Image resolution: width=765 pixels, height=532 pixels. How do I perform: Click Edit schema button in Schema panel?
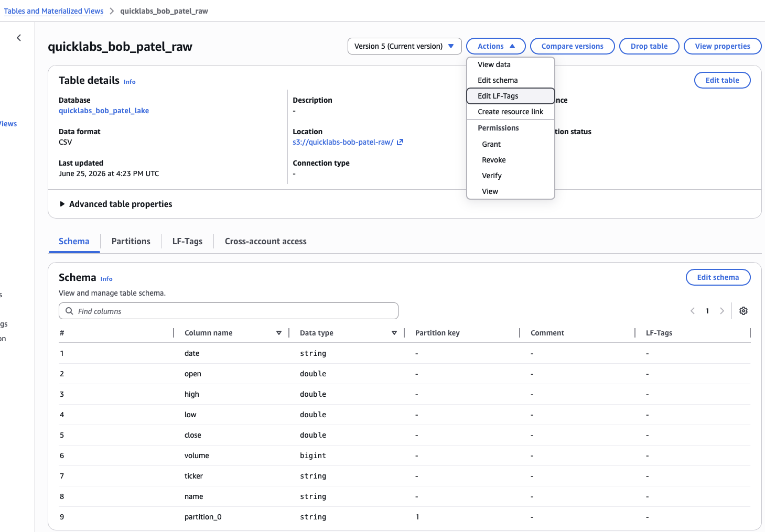pos(718,277)
